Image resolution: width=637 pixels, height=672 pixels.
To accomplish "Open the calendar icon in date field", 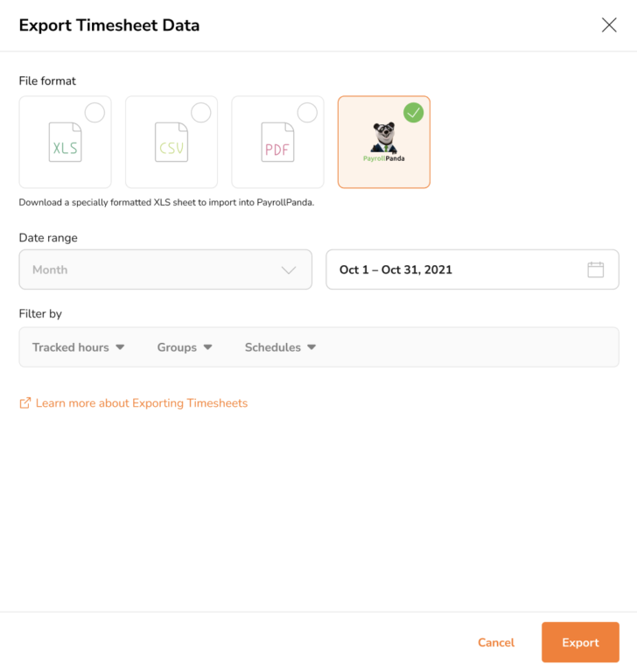I will click(596, 269).
